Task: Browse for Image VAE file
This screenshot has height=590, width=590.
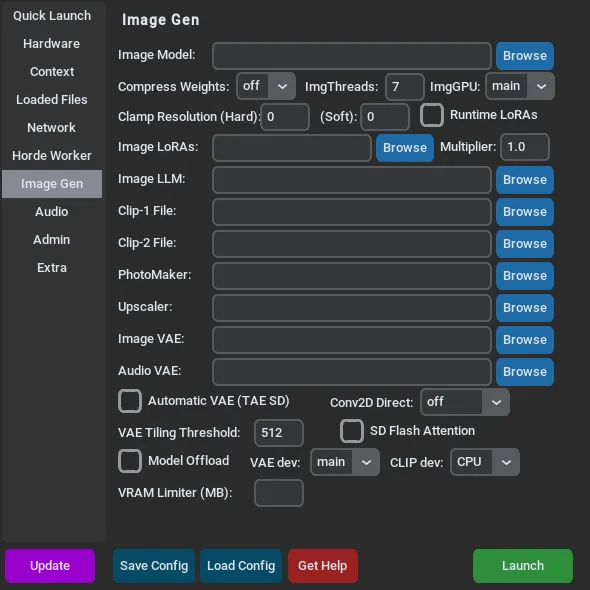Action: 525,340
